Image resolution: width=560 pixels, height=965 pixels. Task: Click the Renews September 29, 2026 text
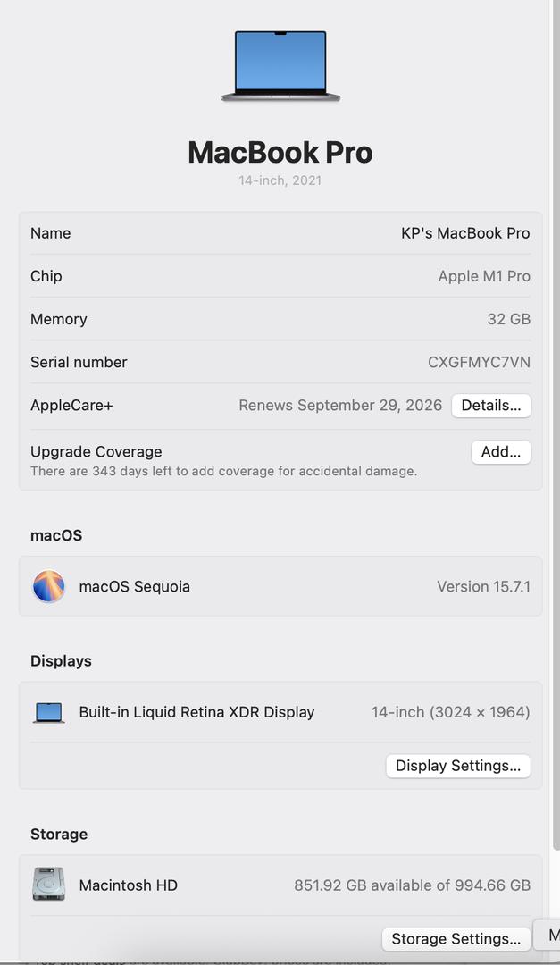pyautogui.click(x=340, y=406)
